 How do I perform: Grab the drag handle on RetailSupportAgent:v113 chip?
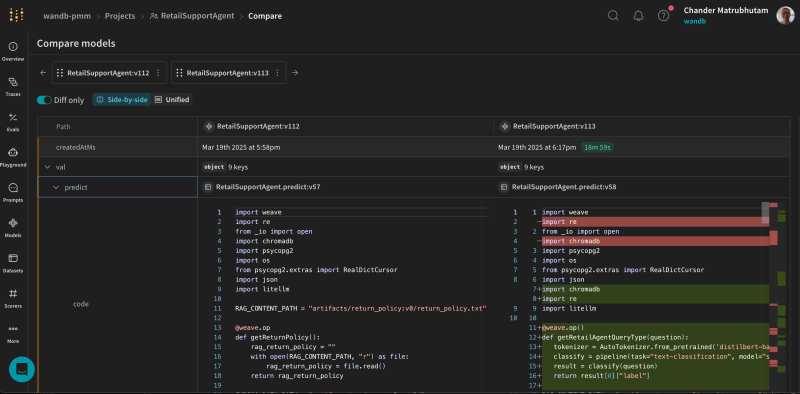179,73
